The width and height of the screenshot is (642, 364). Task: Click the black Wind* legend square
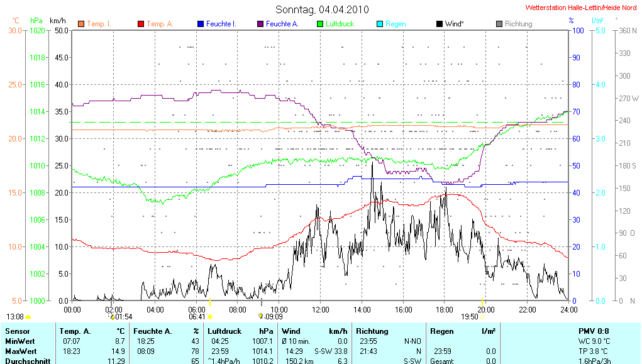439,24
